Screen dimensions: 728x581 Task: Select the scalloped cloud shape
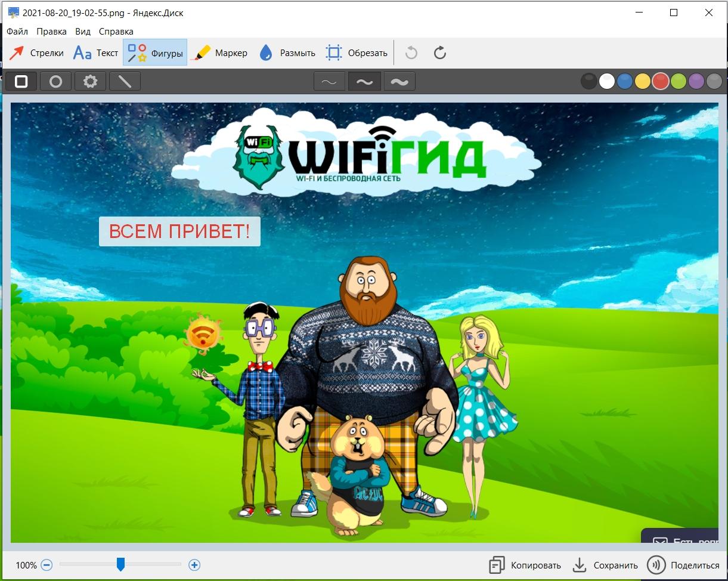point(91,81)
